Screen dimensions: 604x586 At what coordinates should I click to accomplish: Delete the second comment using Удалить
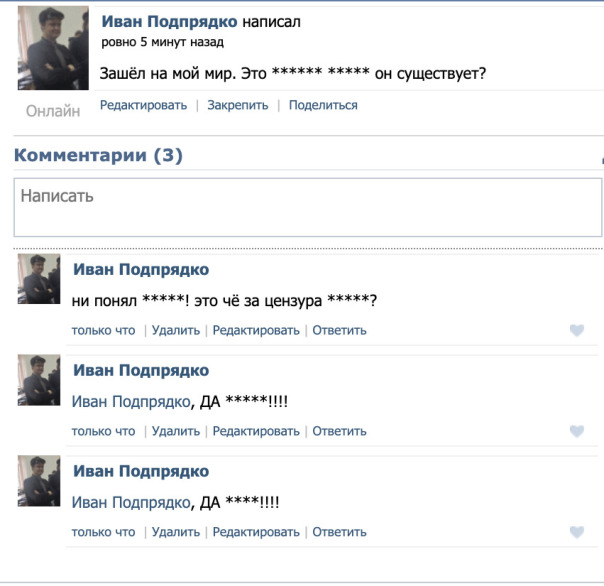point(176,431)
